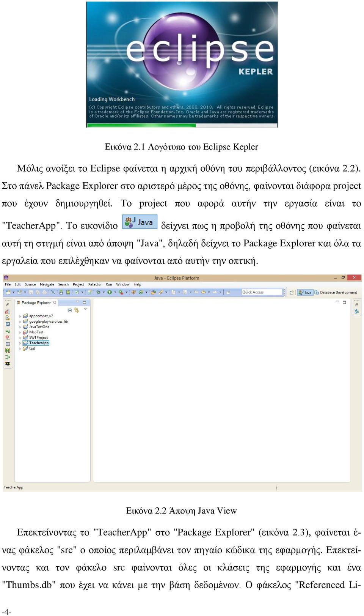
Task: Click the Save toolbar icon
Action: coord(31,292)
